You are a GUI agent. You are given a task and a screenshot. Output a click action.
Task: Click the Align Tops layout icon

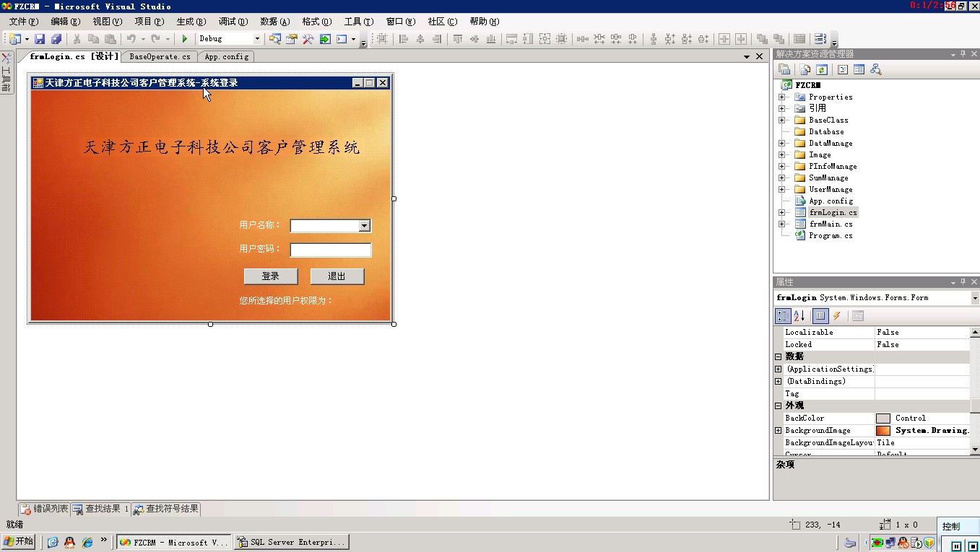[458, 39]
